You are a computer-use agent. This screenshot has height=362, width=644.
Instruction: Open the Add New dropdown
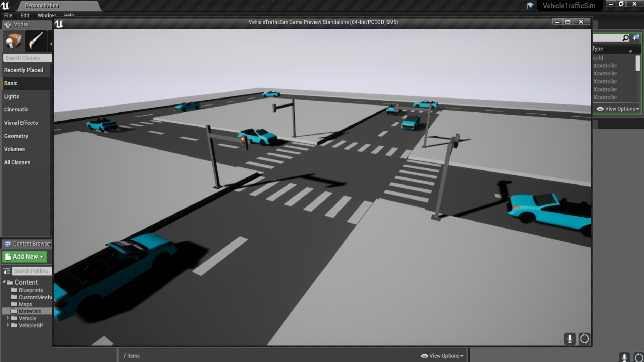coord(24,256)
